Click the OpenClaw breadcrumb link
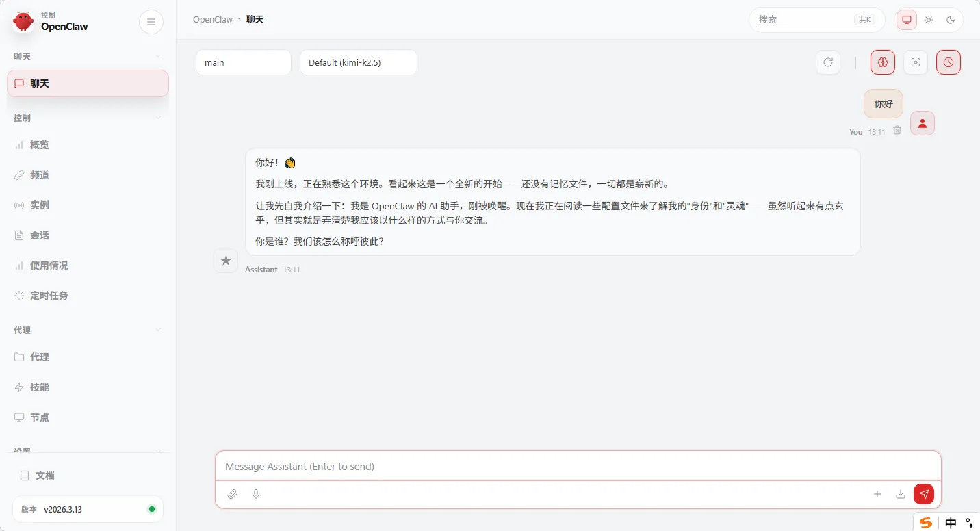The image size is (980, 531). tap(213, 20)
